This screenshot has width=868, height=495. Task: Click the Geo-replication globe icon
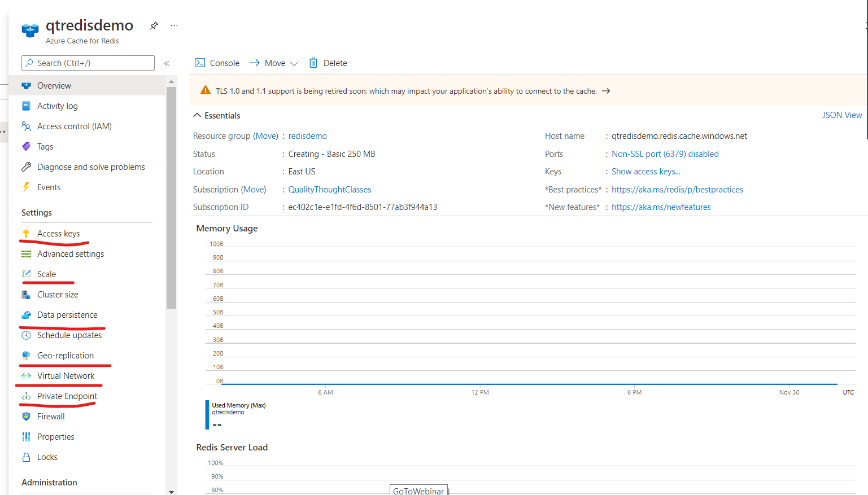[x=26, y=356]
